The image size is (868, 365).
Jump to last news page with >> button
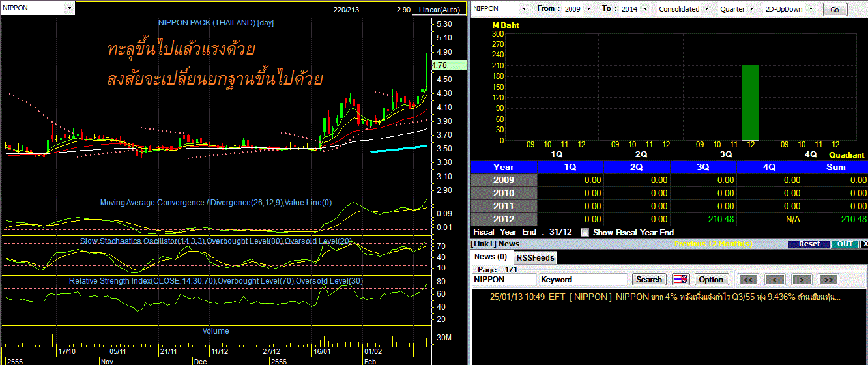click(x=828, y=279)
